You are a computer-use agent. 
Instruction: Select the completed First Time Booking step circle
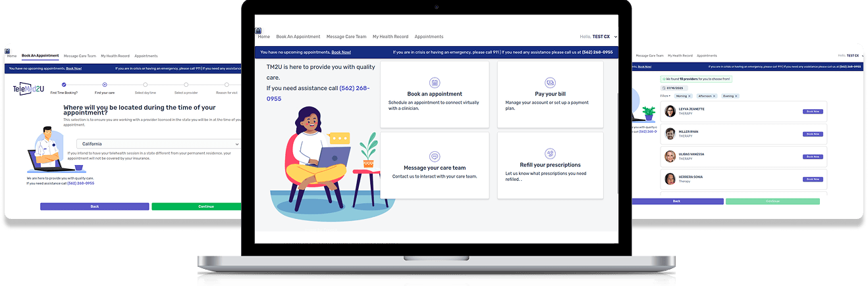pos(64,84)
